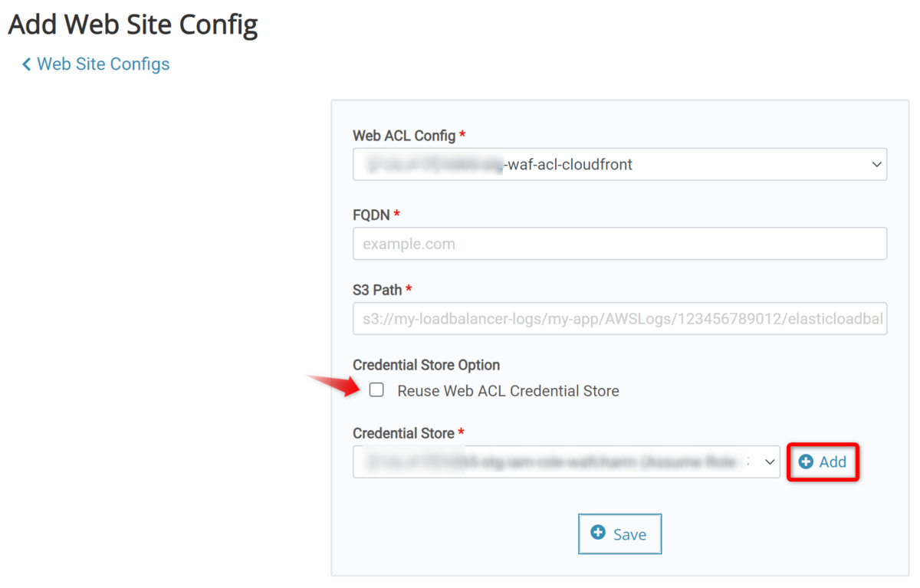The width and height of the screenshot is (920, 588).
Task: Click the plus icon on Save button
Action: tap(598, 533)
